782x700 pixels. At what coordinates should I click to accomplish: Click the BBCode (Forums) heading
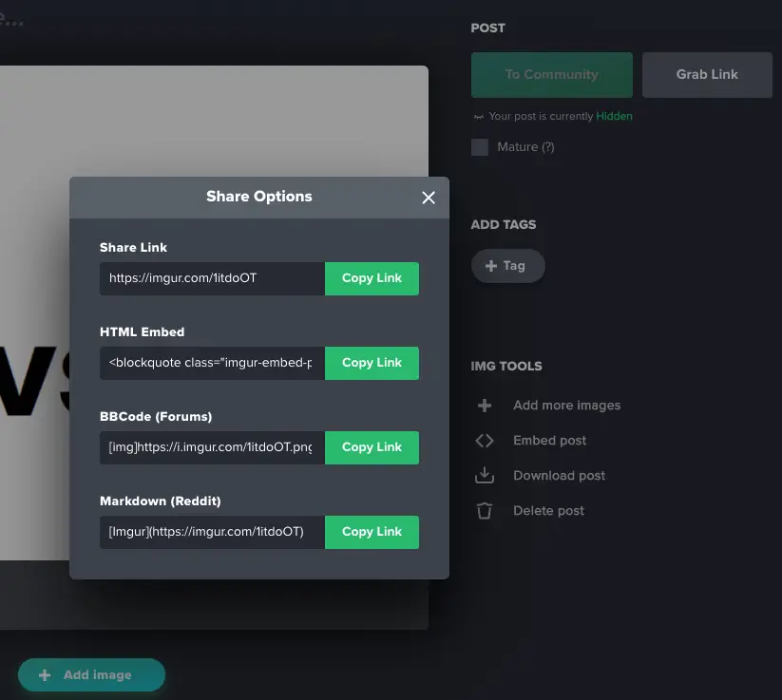click(156, 417)
